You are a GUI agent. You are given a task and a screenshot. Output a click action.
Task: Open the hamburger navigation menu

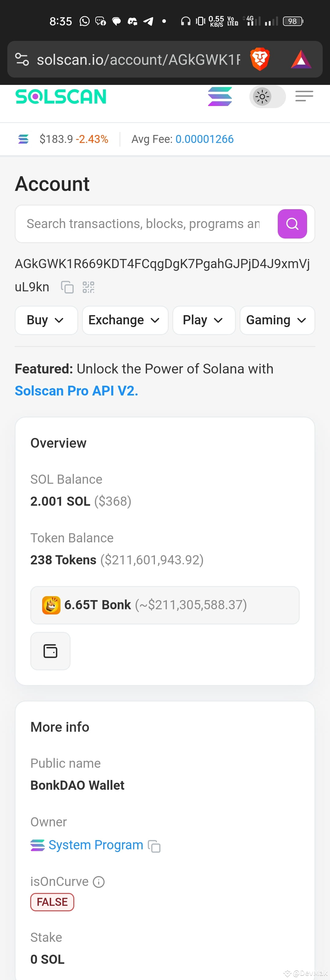tap(304, 97)
